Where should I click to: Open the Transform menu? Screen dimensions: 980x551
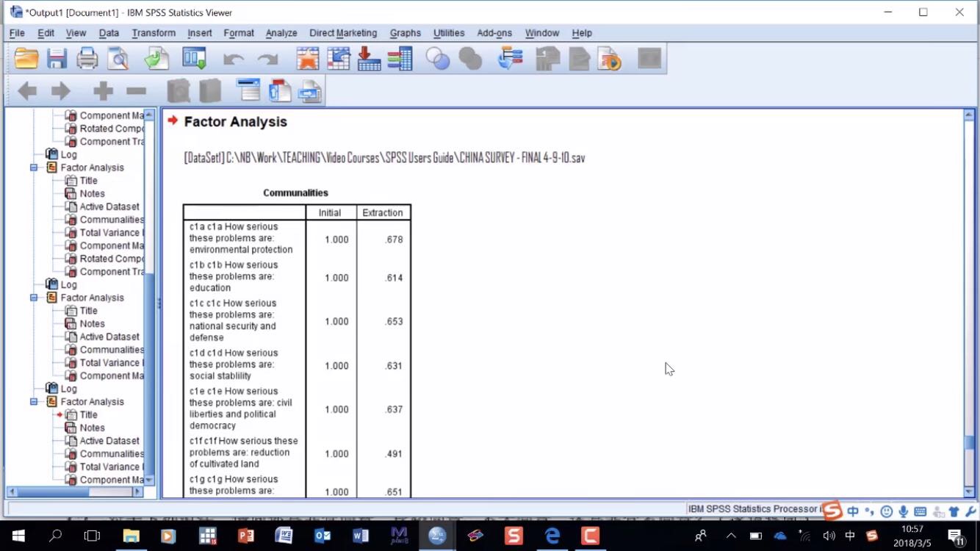pyautogui.click(x=154, y=33)
